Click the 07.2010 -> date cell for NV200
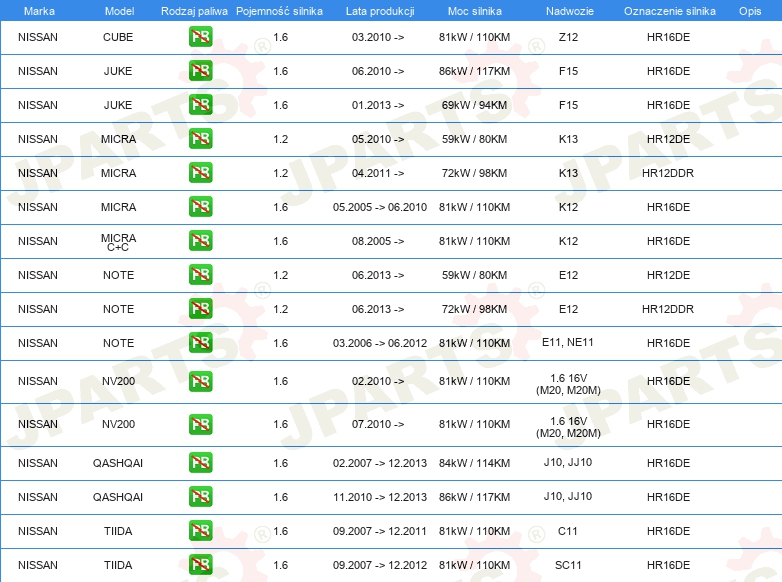 [x=378, y=424]
